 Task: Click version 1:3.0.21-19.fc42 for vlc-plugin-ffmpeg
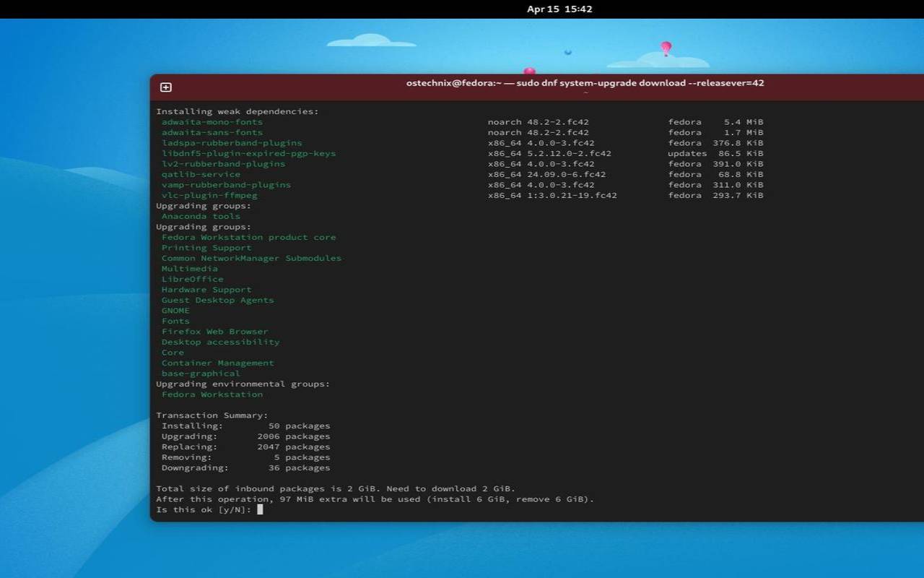(572, 195)
